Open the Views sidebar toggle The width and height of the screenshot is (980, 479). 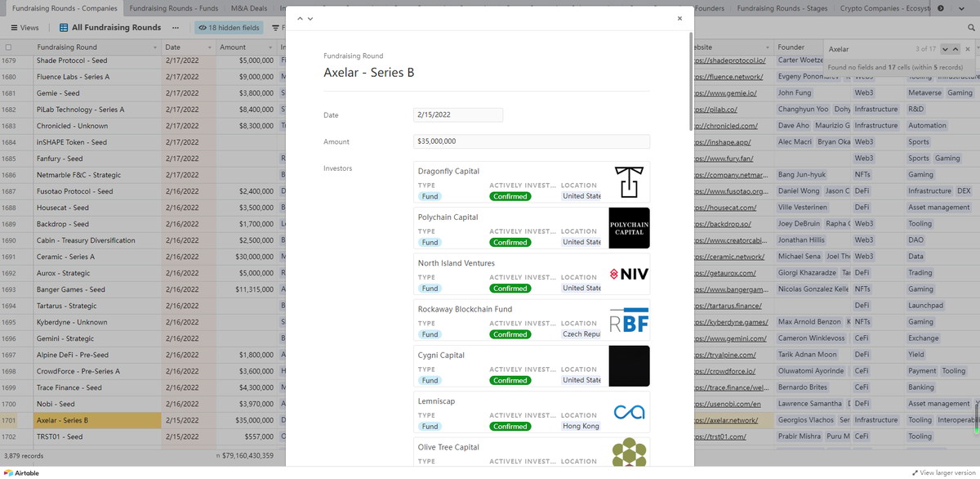24,28
